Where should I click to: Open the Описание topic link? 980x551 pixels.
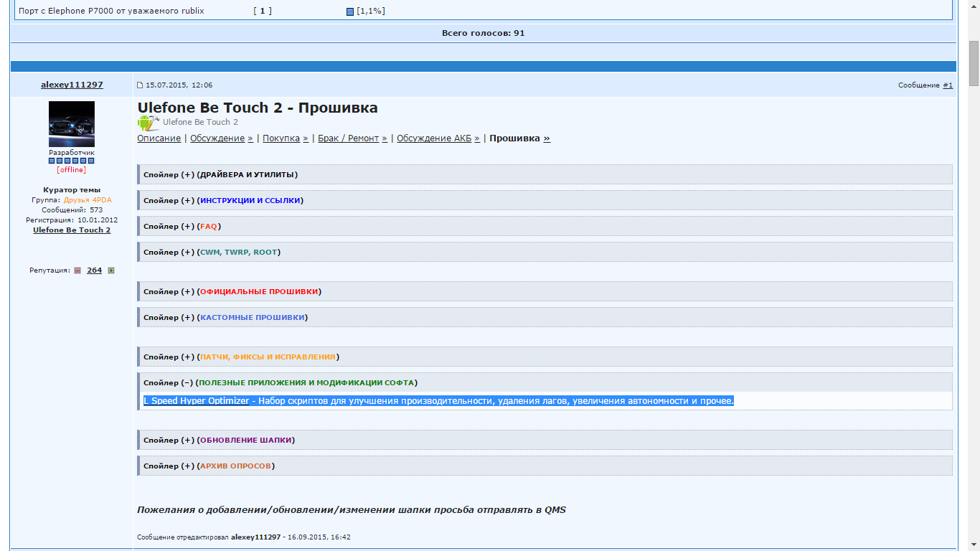(x=159, y=138)
